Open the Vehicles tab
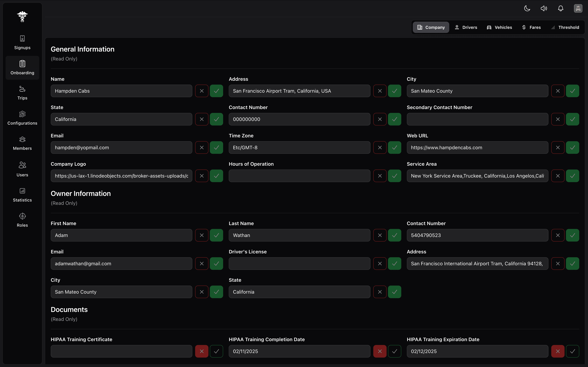Screen dimensions: 588x367 (500, 27)
